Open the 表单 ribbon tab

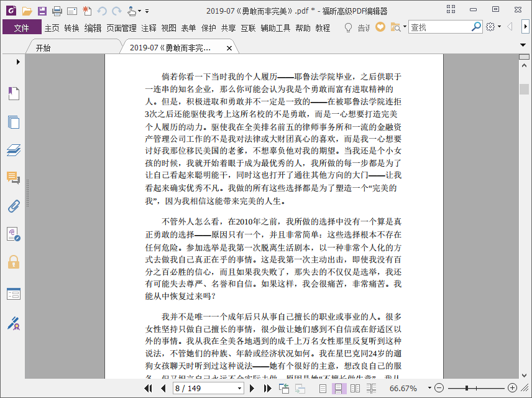[x=188, y=28]
